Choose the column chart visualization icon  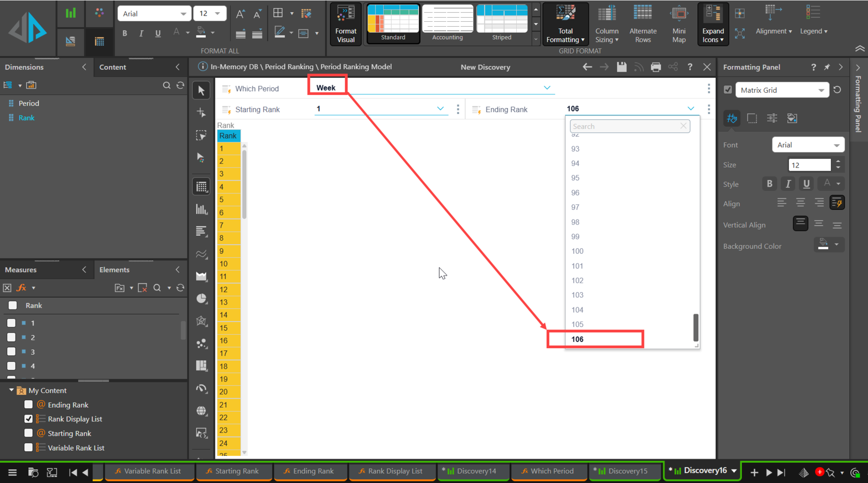click(x=201, y=209)
